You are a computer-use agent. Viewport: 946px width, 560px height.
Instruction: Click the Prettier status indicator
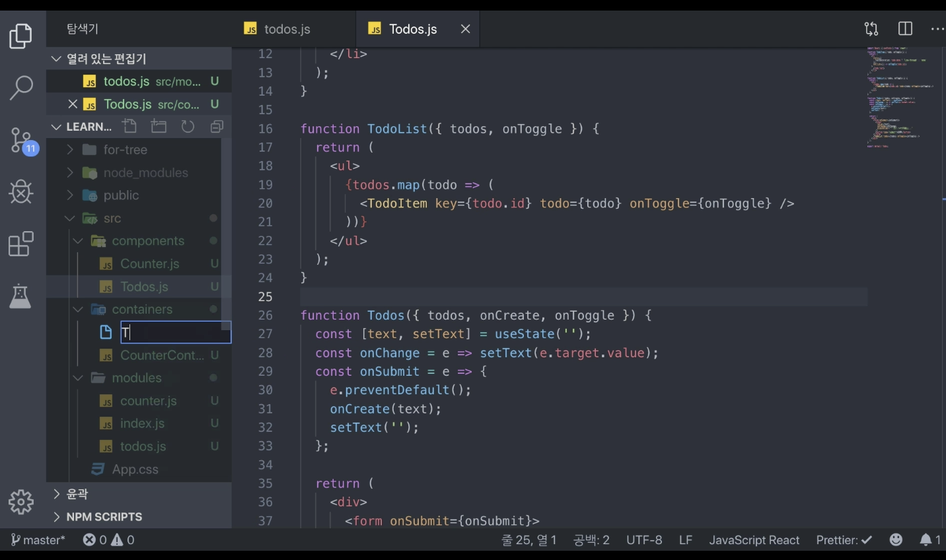844,540
